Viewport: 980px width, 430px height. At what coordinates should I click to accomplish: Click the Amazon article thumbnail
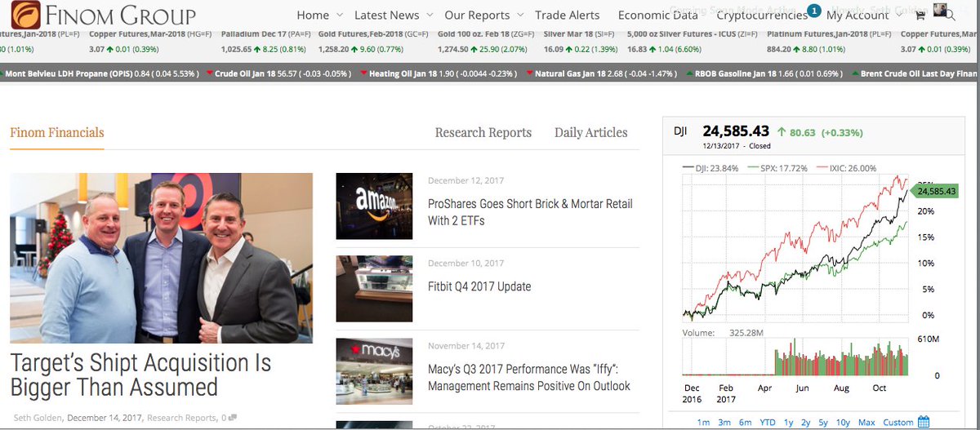coord(374,206)
